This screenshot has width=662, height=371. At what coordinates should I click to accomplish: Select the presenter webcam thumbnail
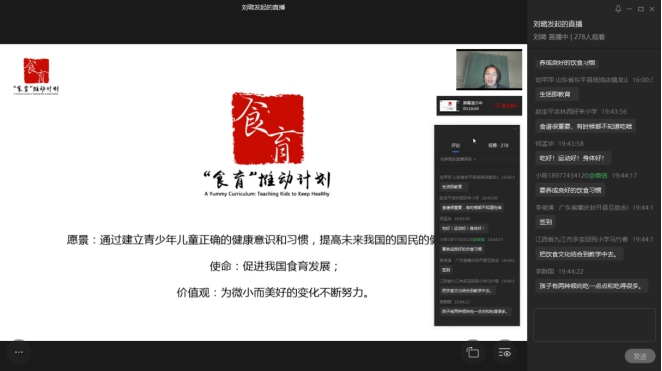(489, 70)
